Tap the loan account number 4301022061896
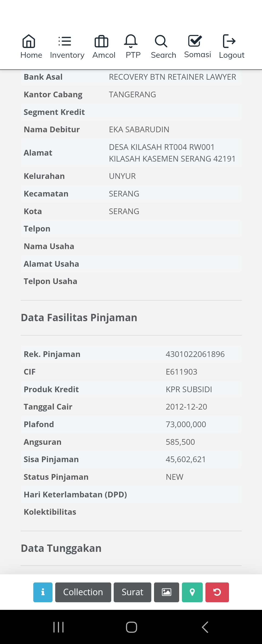 click(195, 354)
